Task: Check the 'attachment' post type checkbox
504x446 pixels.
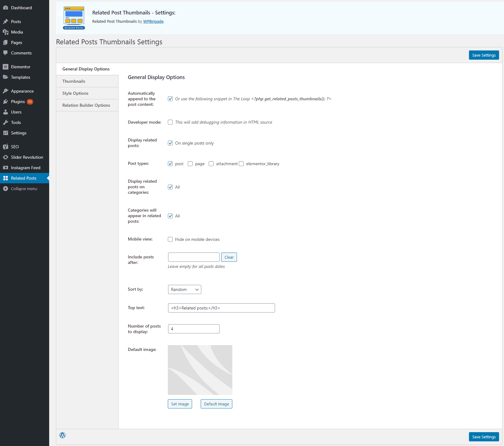Action: tap(211, 164)
